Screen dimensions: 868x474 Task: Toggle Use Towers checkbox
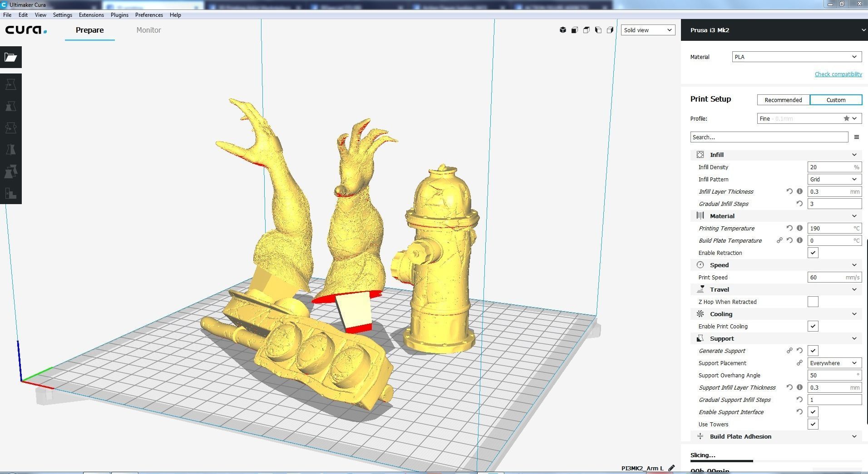pos(813,424)
